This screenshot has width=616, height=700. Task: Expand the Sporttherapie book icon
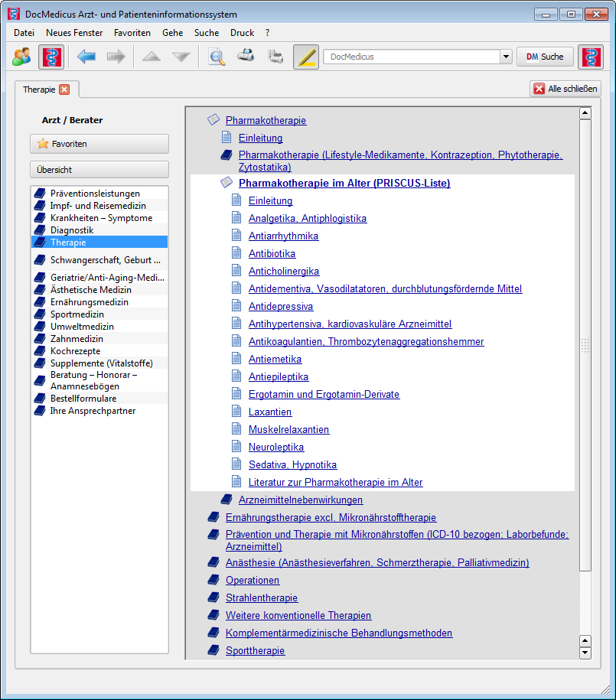click(213, 650)
